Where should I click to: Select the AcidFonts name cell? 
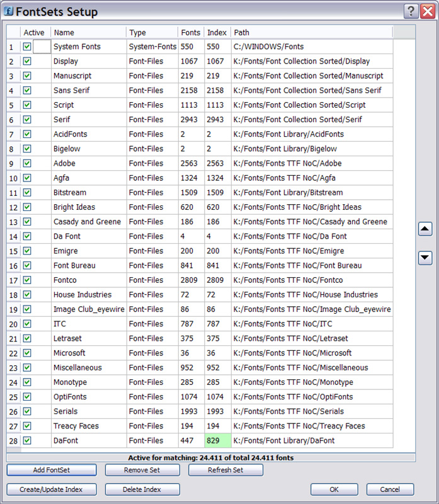(89, 134)
